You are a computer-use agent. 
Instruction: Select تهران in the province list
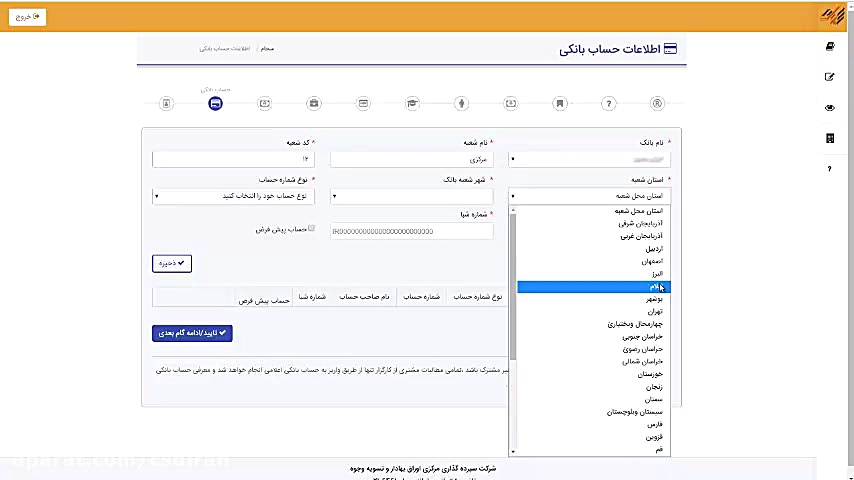[x=594, y=312]
